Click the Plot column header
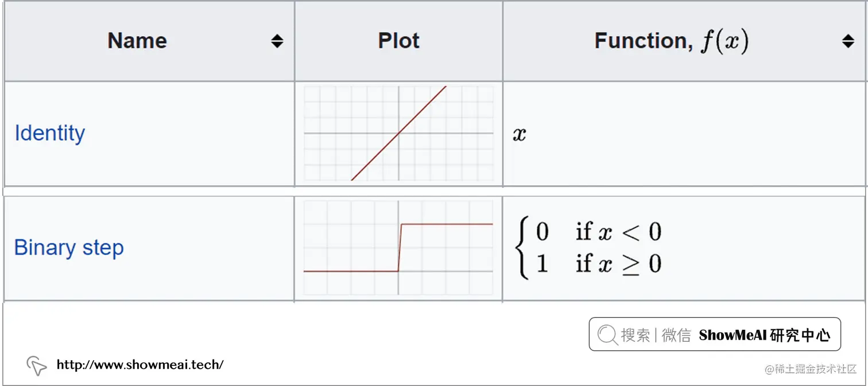 (398, 41)
